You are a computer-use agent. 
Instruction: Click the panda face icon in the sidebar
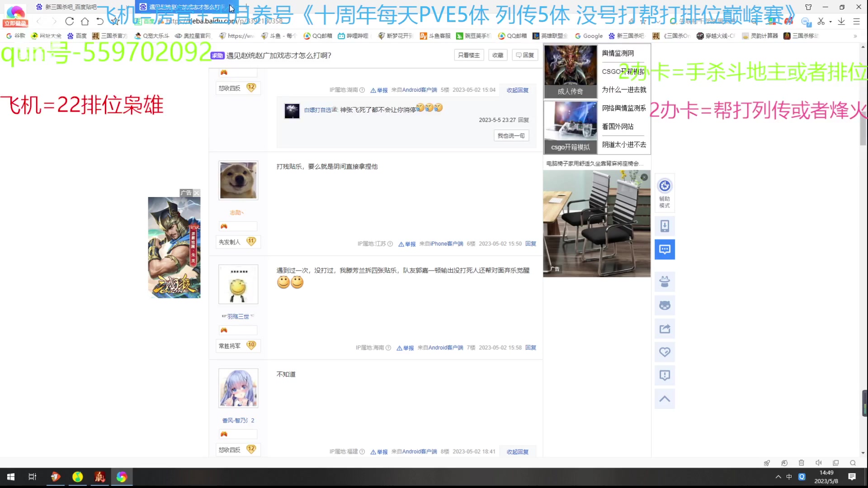(x=665, y=305)
